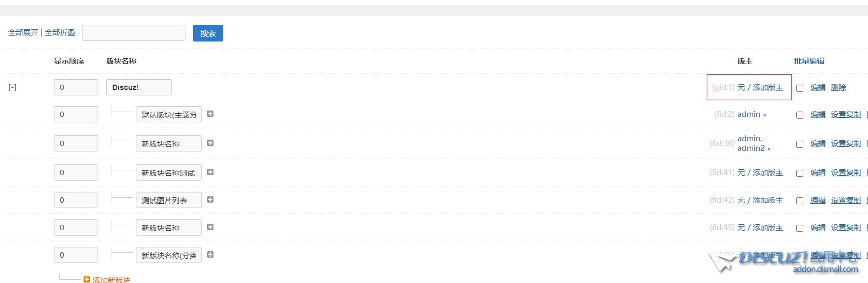
Task: Click plus icon beside 默认版块(主题分 forum
Action: tap(210, 114)
